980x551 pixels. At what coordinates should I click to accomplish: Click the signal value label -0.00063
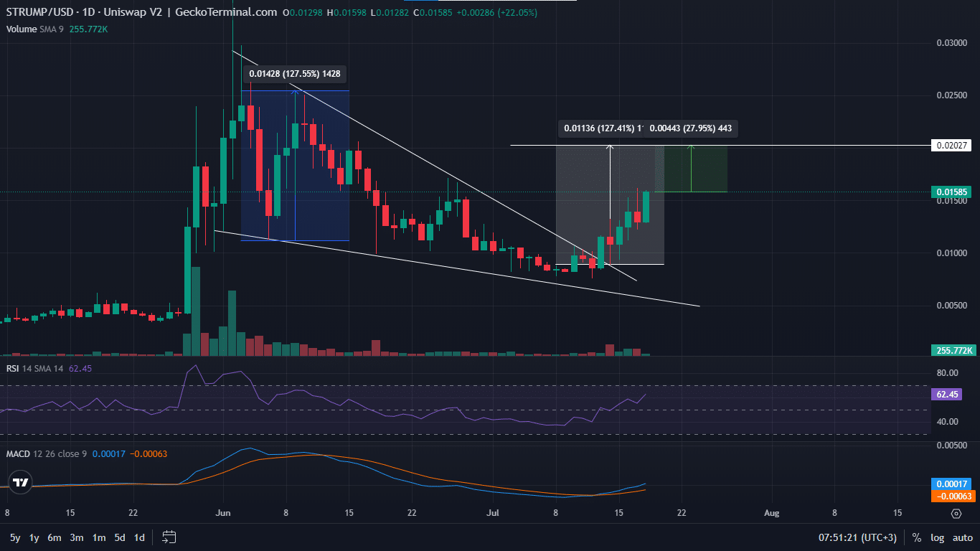[x=953, y=496]
